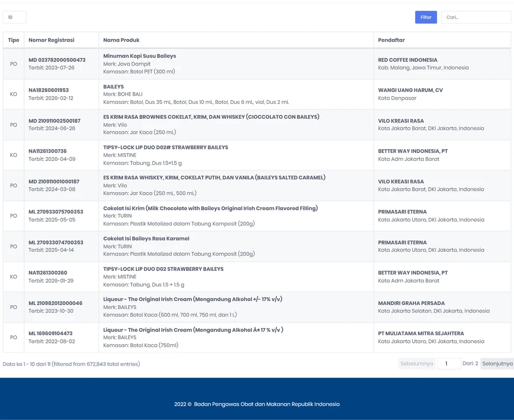The width and height of the screenshot is (514, 420).
Task: Click the page number input field
Action: [449, 363]
